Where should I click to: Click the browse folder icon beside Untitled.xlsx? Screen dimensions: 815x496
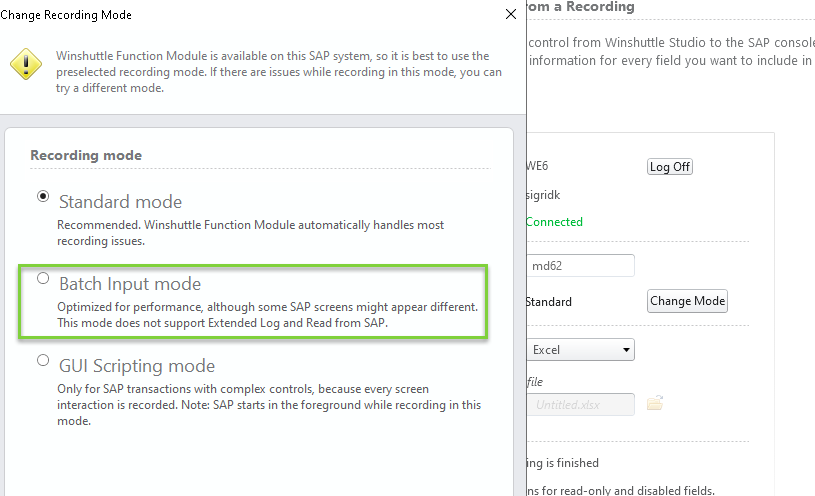655,403
